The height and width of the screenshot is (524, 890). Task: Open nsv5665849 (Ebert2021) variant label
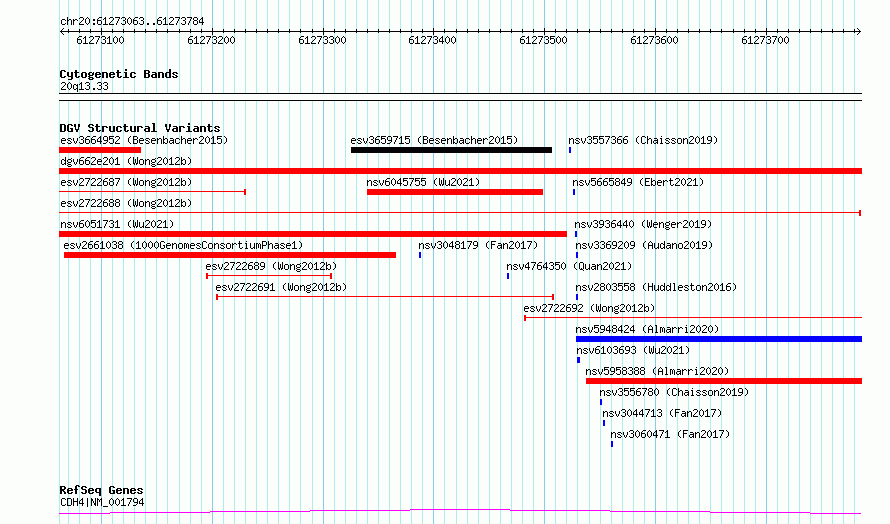[x=638, y=182]
